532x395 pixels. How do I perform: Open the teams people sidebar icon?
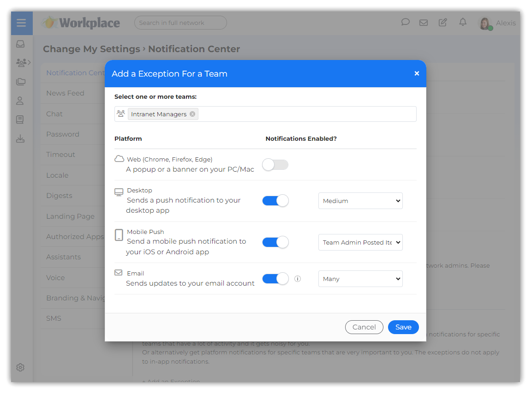tap(21, 62)
